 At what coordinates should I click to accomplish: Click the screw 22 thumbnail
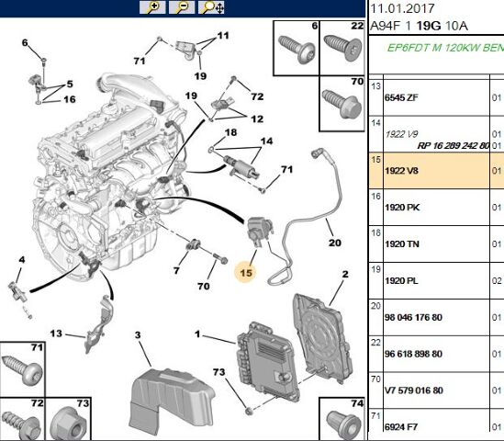point(342,49)
